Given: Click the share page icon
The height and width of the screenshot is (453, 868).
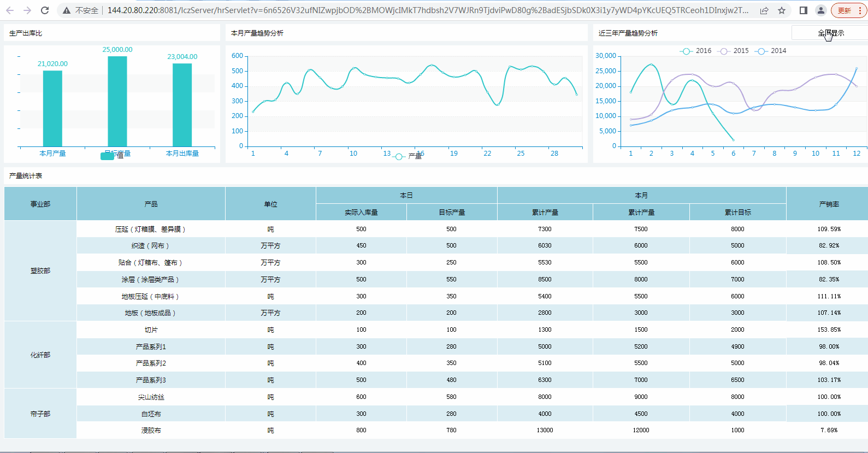Looking at the screenshot, I should pos(764,10).
